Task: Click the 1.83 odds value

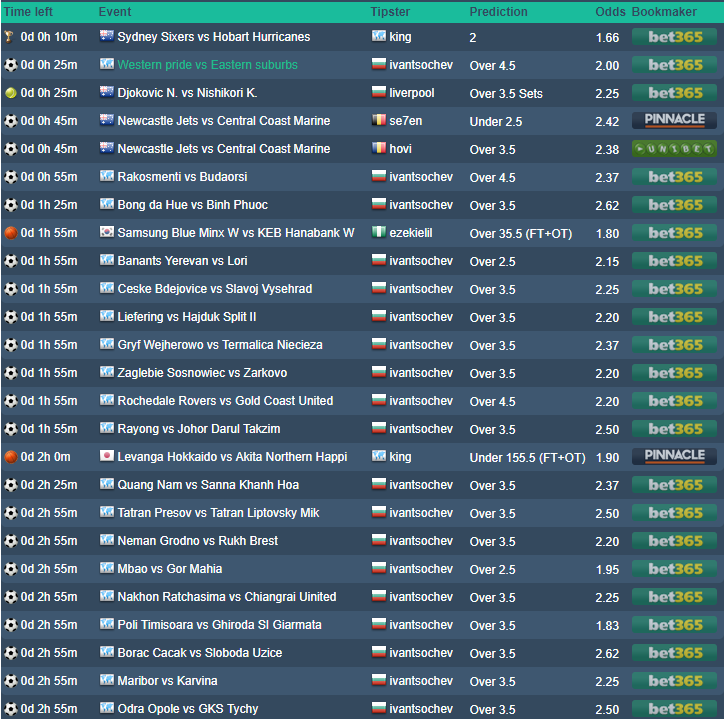Action: click(x=607, y=626)
